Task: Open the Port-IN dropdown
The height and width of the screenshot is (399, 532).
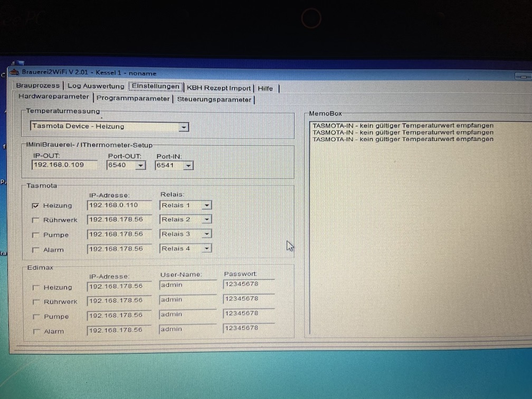Action: (188, 166)
